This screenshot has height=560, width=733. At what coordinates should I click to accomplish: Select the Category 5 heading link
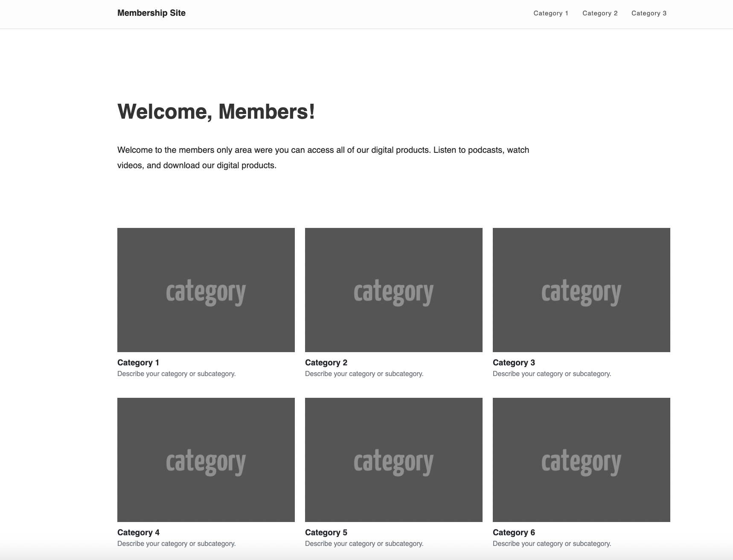pyautogui.click(x=326, y=532)
